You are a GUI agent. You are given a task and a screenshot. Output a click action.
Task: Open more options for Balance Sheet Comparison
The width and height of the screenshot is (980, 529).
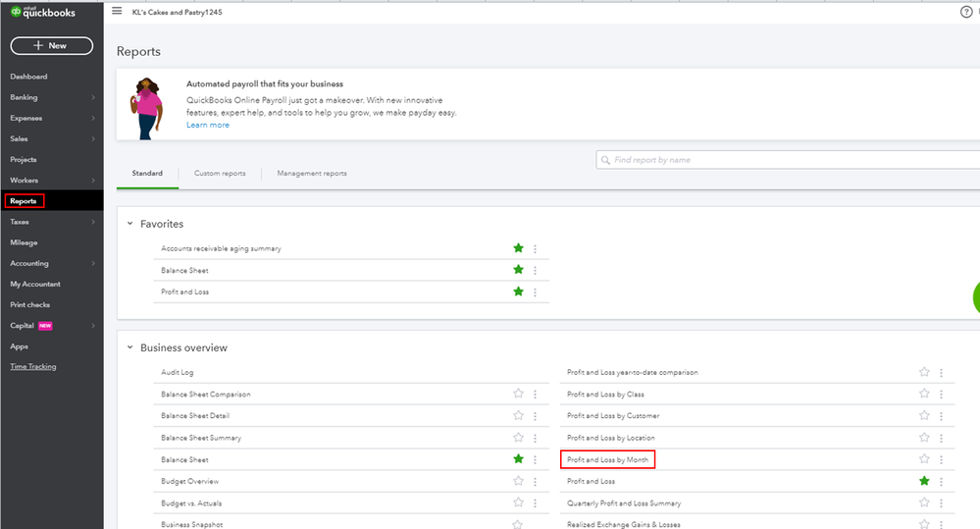[x=535, y=395]
